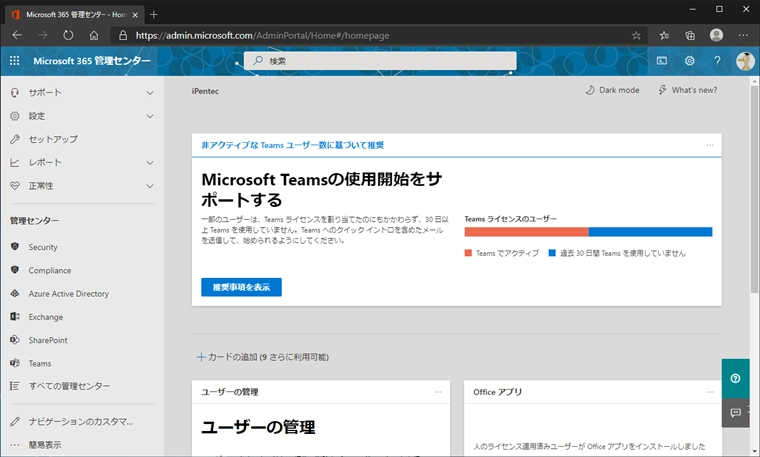Screen dimensions: 760x457
Task: Open a new browser tab
Action: pos(154,15)
